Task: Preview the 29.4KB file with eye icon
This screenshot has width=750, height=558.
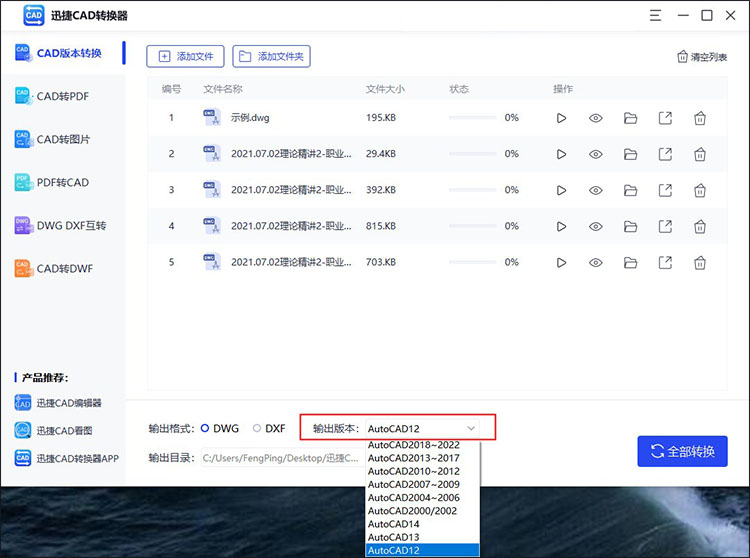Action: click(x=596, y=154)
